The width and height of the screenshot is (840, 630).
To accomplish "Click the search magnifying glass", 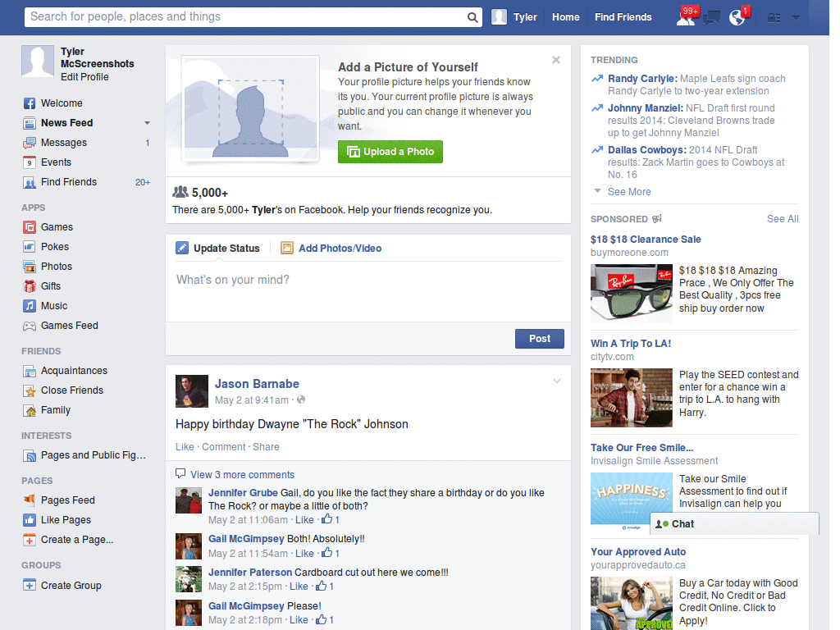I will pos(472,16).
